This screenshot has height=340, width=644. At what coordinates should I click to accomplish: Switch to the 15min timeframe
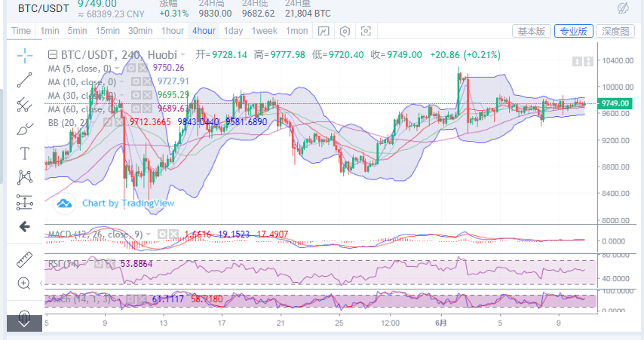(x=108, y=31)
